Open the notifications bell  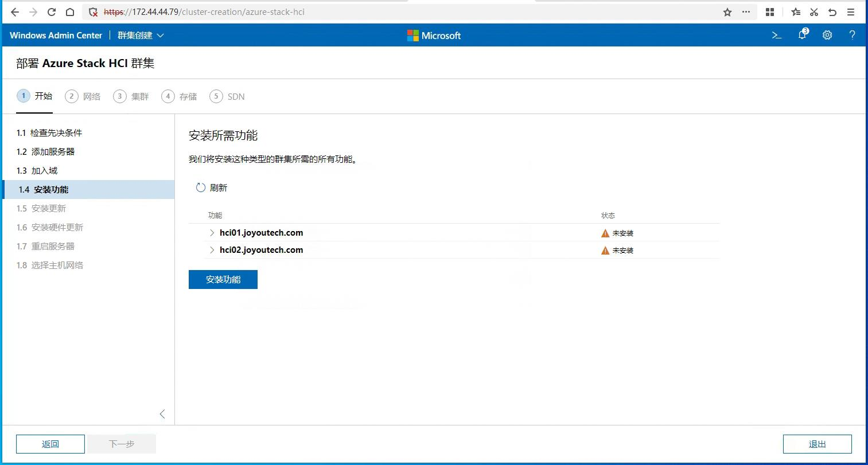pos(803,34)
